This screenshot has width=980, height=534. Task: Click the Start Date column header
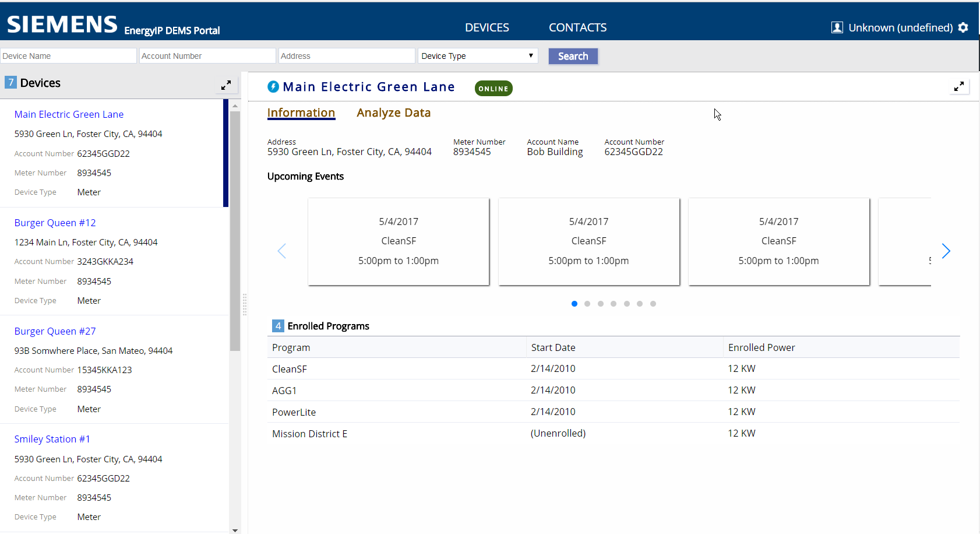coord(625,347)
